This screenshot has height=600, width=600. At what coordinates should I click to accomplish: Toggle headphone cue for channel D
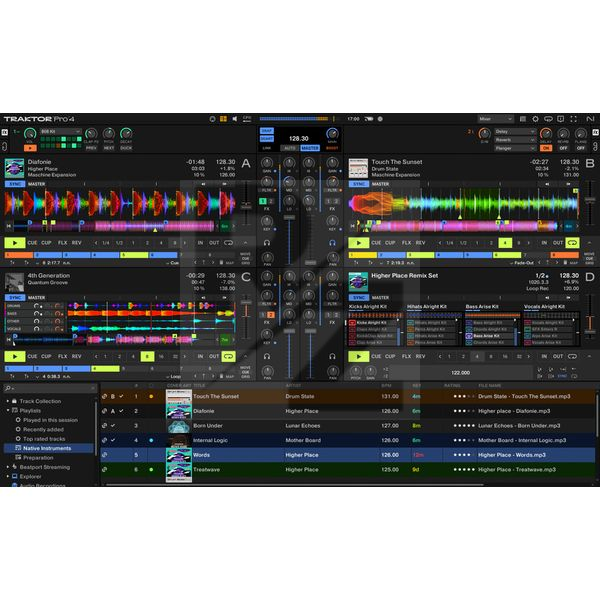click(x=332, y=356)
